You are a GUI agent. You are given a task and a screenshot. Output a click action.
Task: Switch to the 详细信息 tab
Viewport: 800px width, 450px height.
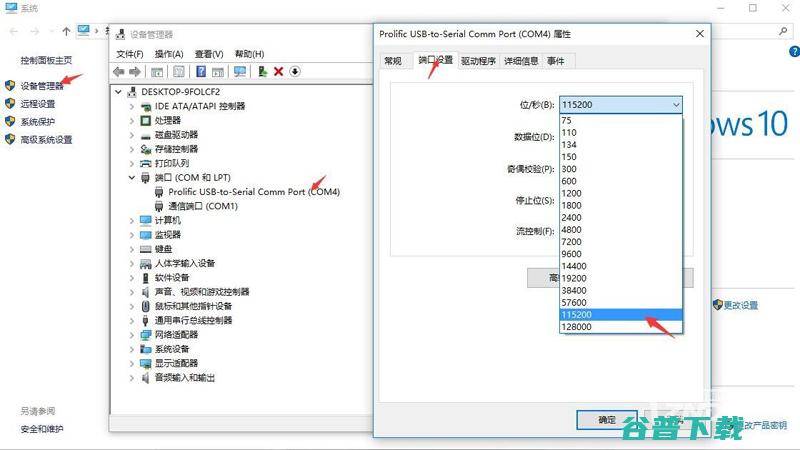coord(521,61)
